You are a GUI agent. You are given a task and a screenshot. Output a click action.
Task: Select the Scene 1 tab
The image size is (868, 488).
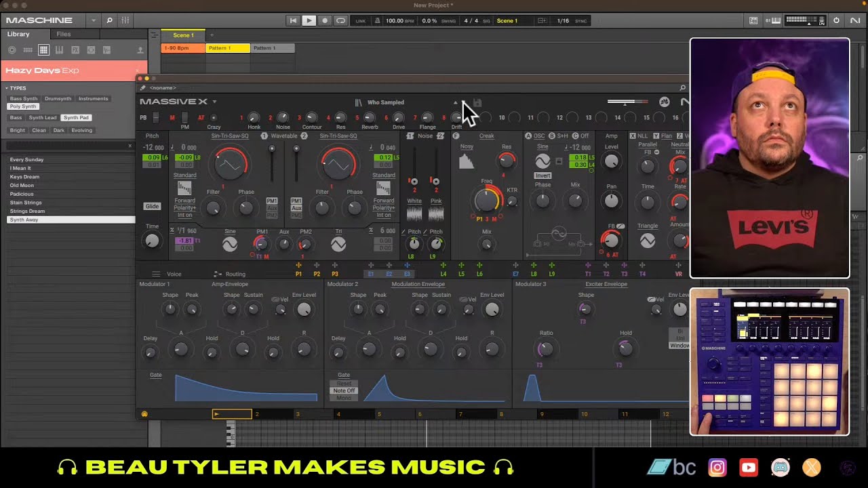(x=183, y=35)
